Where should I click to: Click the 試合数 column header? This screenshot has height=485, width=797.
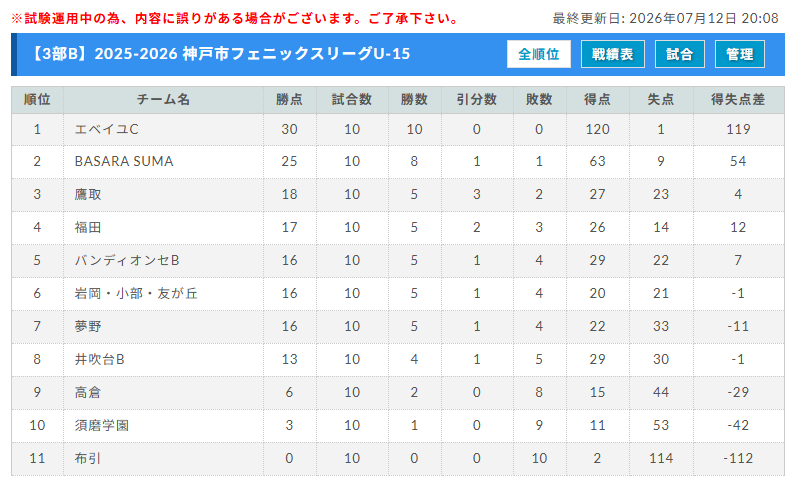point(352,100)
